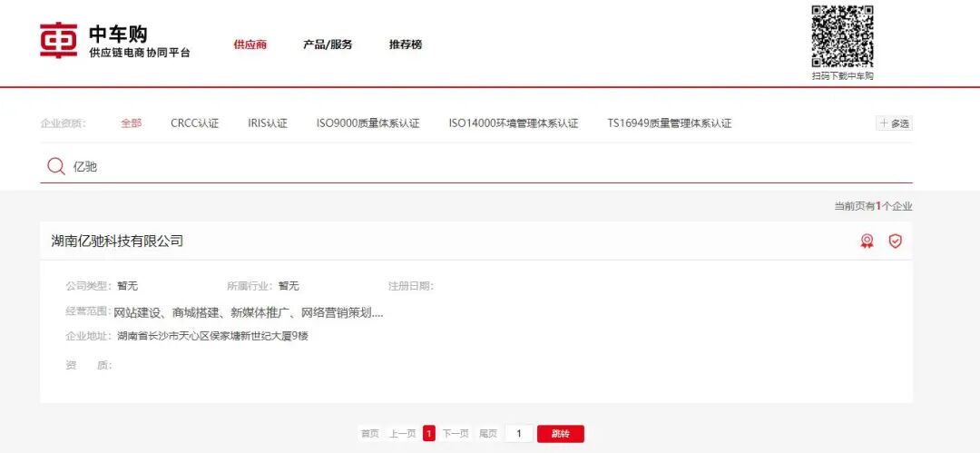The width and height of the screenshot is (980, 453).
Task: Filter by ISO14000环境管理体系认证
Action: point(513,123)
